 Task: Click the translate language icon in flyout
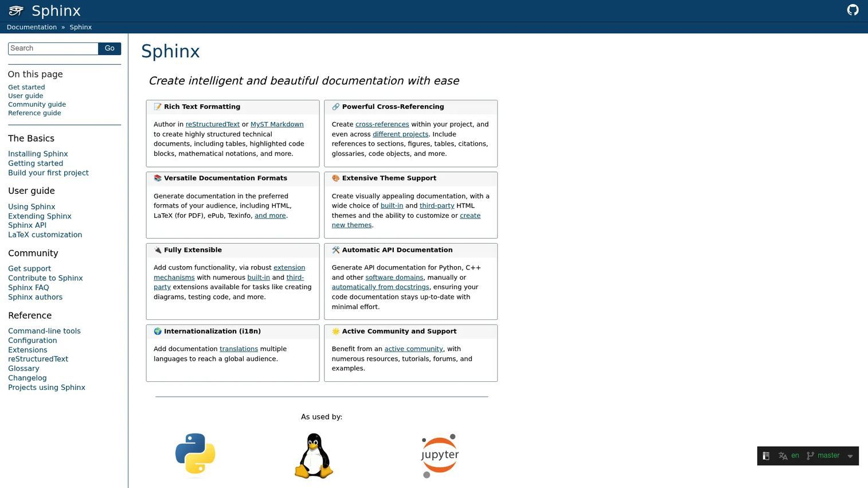[x=783, y=456]
